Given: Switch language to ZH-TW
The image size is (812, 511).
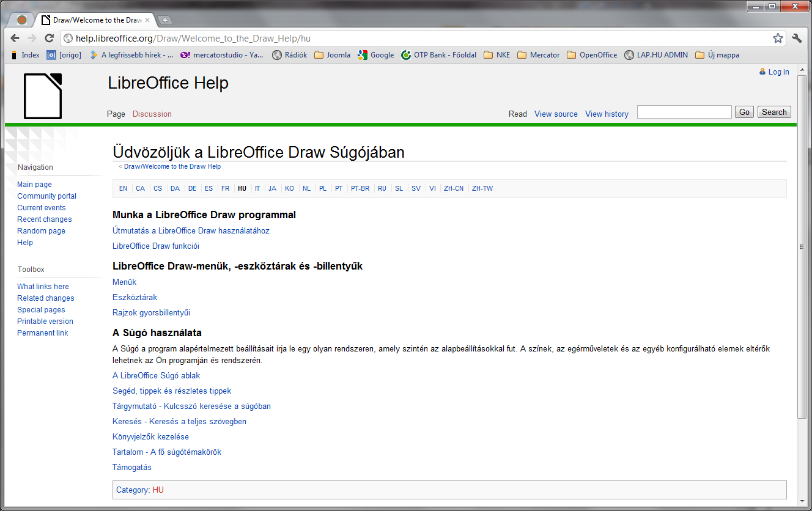Looking at the screenshot, I should coord(482,189).
